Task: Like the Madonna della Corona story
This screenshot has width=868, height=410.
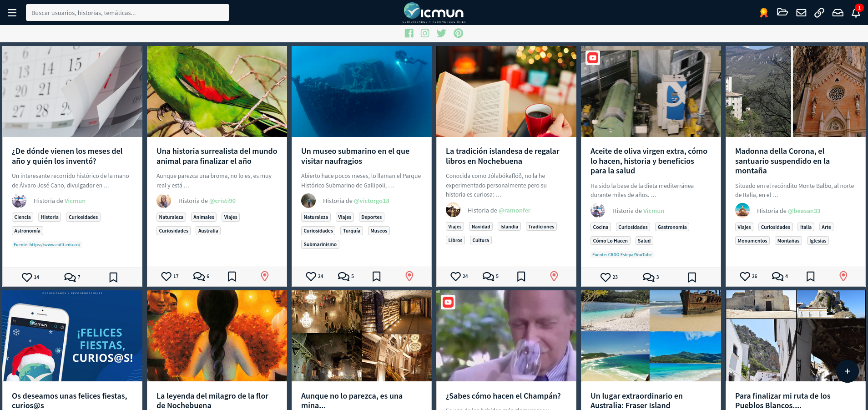Action: click(x=745, y=276)
